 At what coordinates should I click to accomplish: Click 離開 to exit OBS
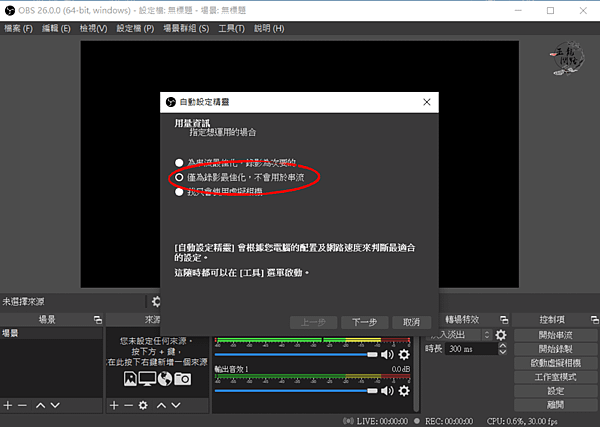555,404
